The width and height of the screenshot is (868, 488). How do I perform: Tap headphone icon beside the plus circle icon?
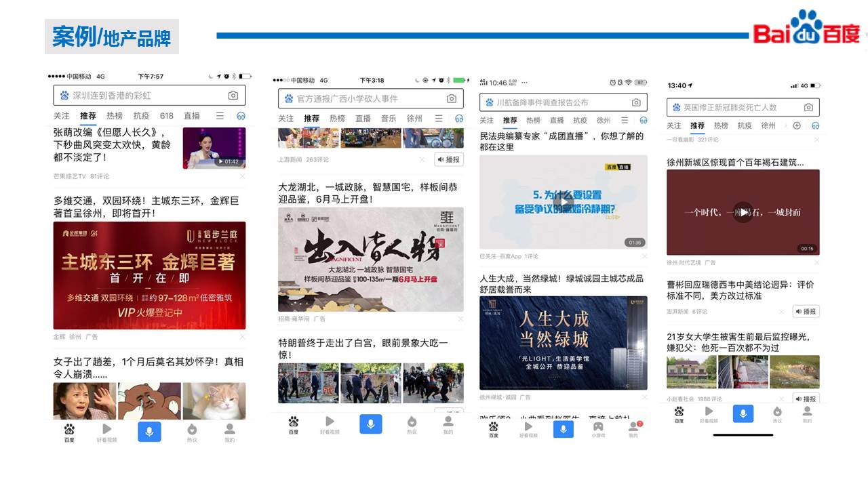point(815,125)
